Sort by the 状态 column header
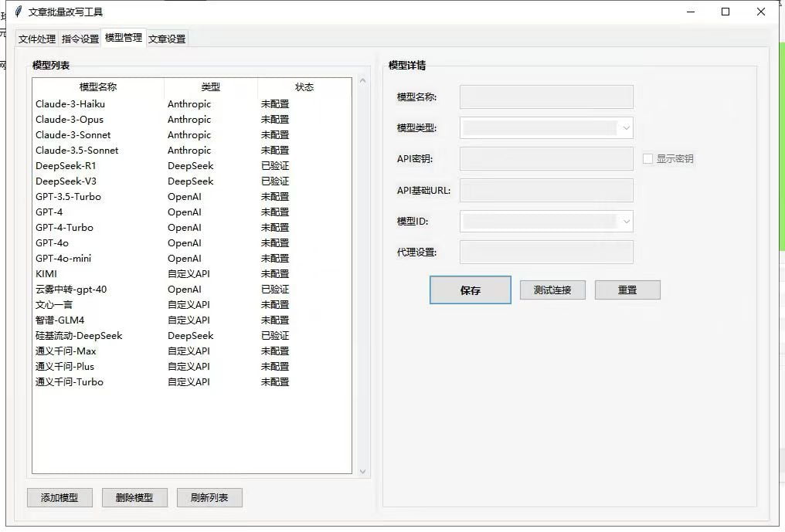The height and width of the screenshot is (532, 785). point(304,87)
